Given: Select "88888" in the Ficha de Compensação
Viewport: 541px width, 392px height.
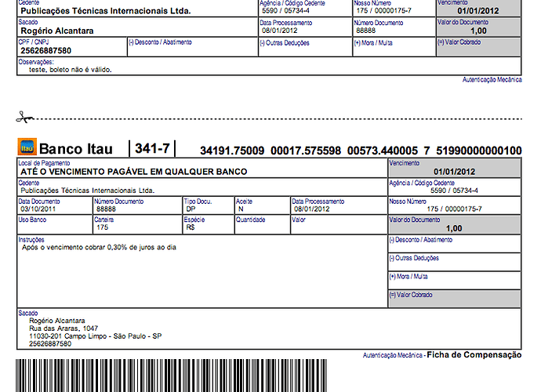Looking at the screenshot, I should coord(107,209).
